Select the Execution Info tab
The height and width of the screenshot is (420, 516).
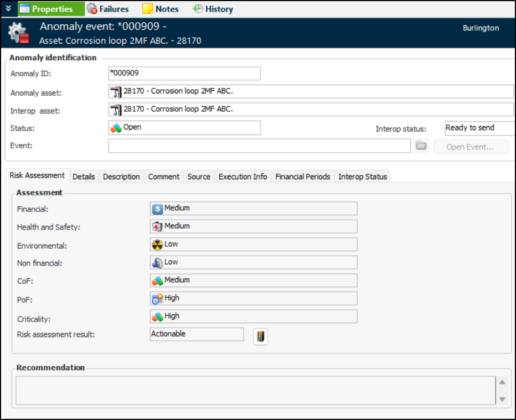pyautogui.click(x=242, y=177)
